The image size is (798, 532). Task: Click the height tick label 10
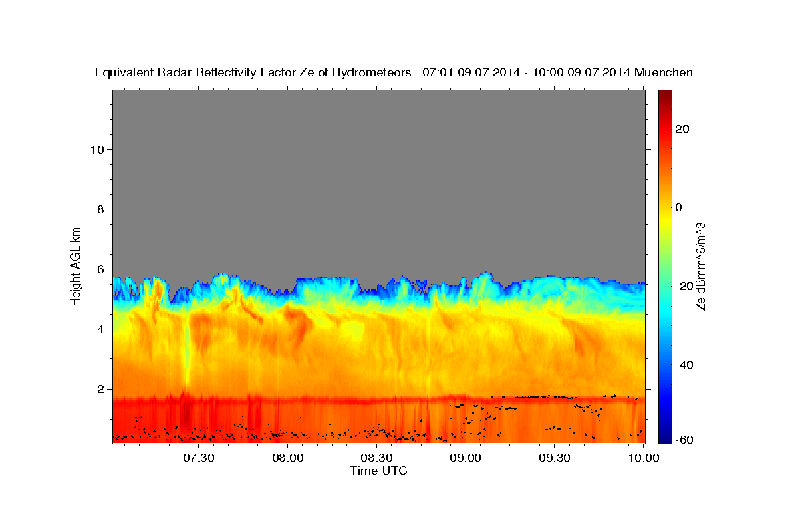[97, 149]
